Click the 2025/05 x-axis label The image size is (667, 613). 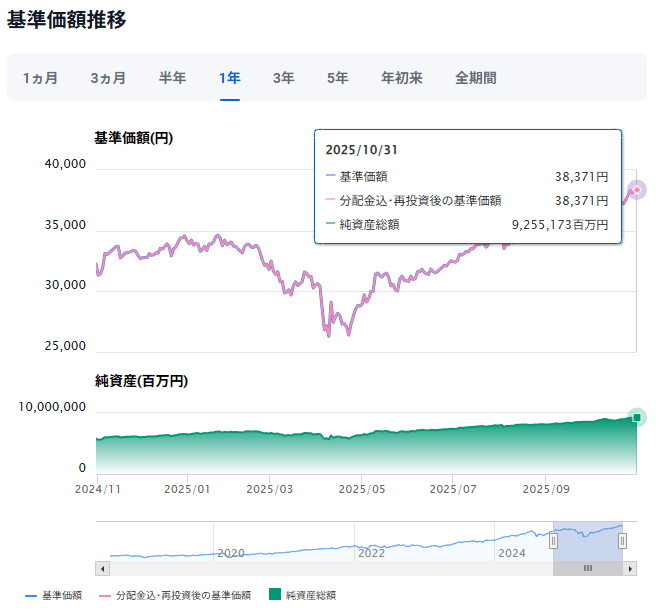point(362,489)
